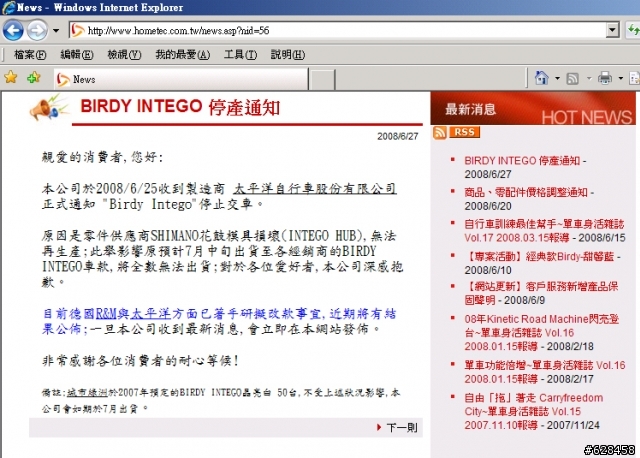Expand the Print dropdown arrow
Viewport: 640px width, 458px height.
pos(620,78)
